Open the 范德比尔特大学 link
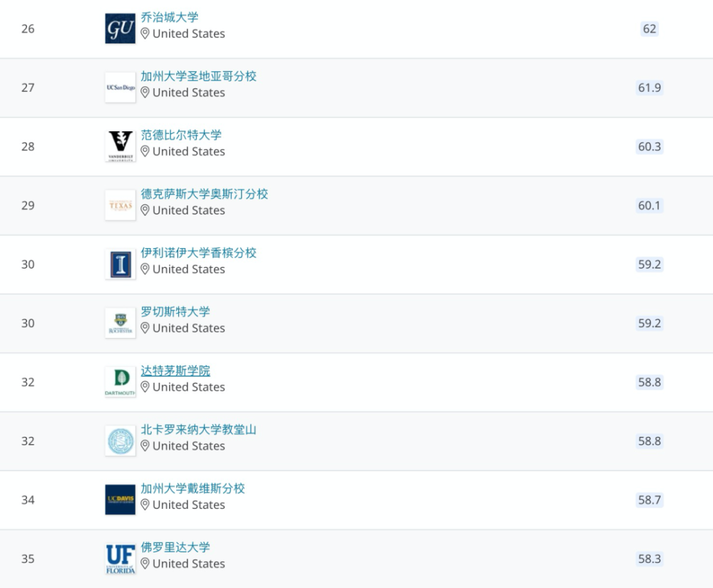Screen dimensions: 713x588 click(181, 135)
